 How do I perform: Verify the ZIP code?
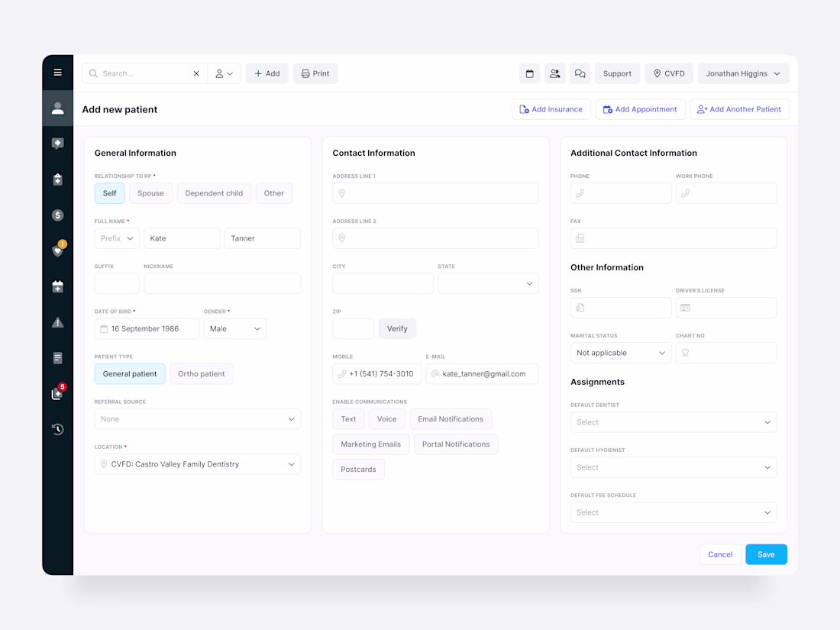pos(397,329)
